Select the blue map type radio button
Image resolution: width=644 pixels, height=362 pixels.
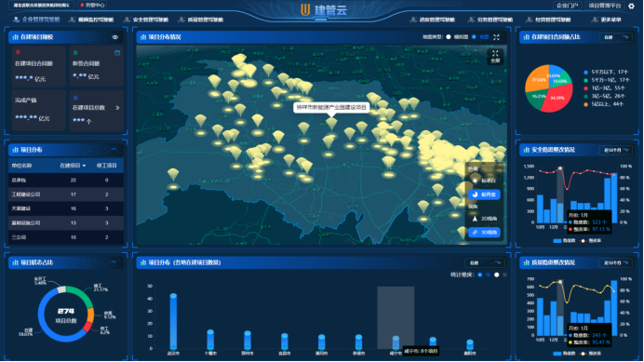(474, 37)
